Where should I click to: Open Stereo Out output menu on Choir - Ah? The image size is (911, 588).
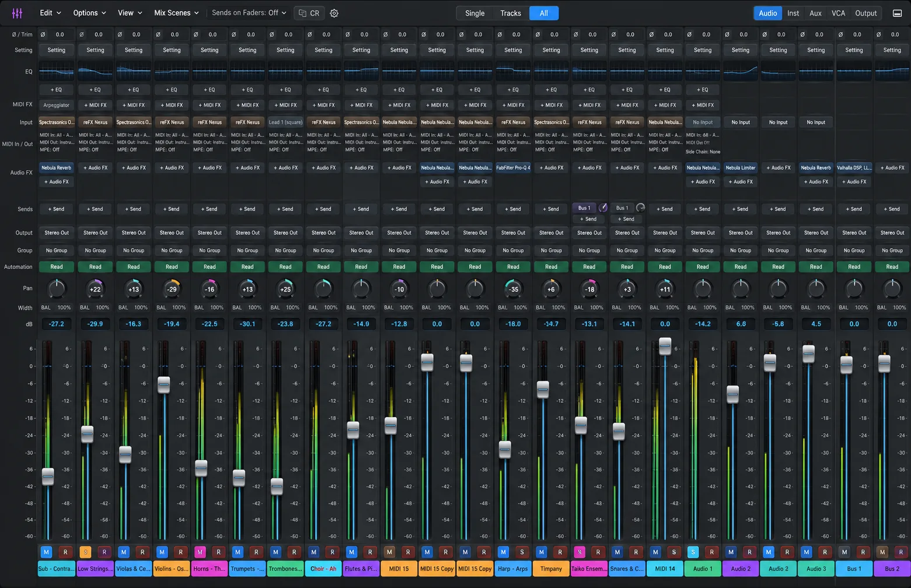click(x=323, y=233)
